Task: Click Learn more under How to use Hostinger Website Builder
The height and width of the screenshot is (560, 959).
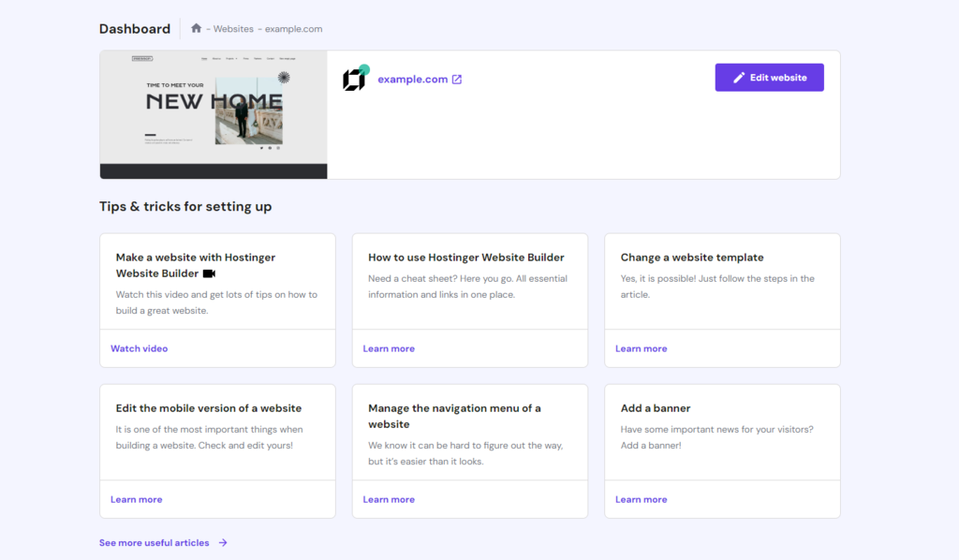Action: 389,347
